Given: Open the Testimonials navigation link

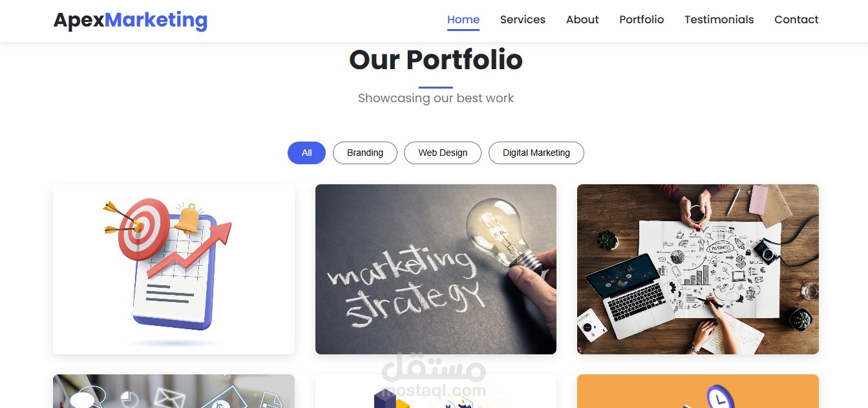Looking at the screenshot, I should (719, 19).
